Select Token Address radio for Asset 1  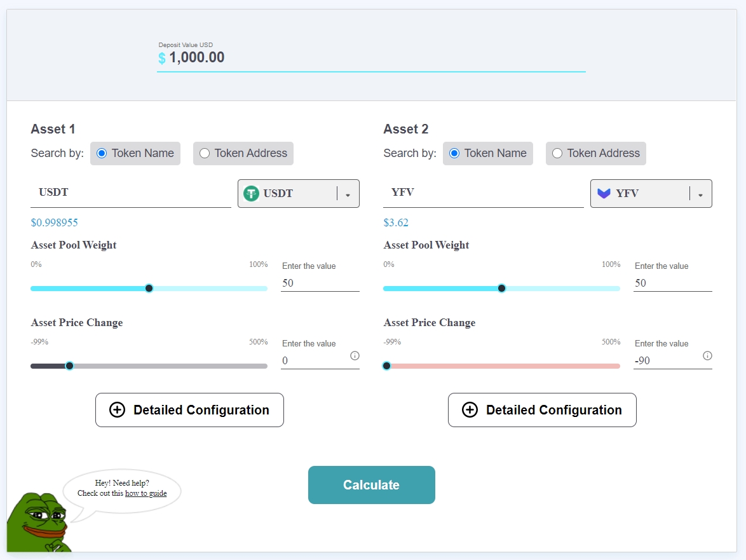[205, 153]
